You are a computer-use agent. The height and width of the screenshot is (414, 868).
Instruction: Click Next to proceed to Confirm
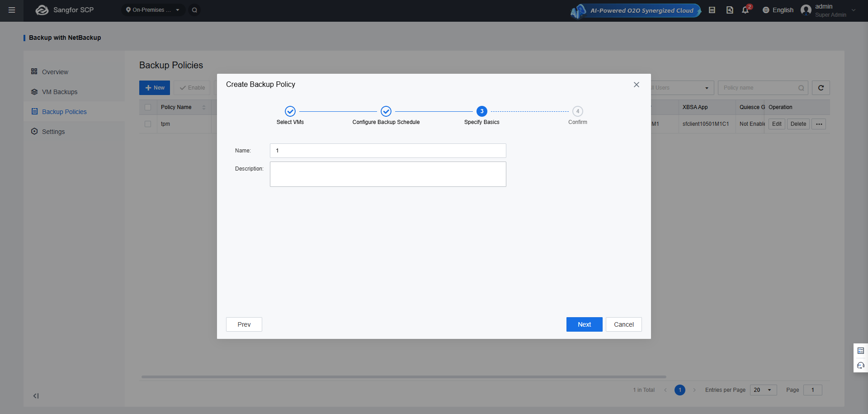coord(585,324)
